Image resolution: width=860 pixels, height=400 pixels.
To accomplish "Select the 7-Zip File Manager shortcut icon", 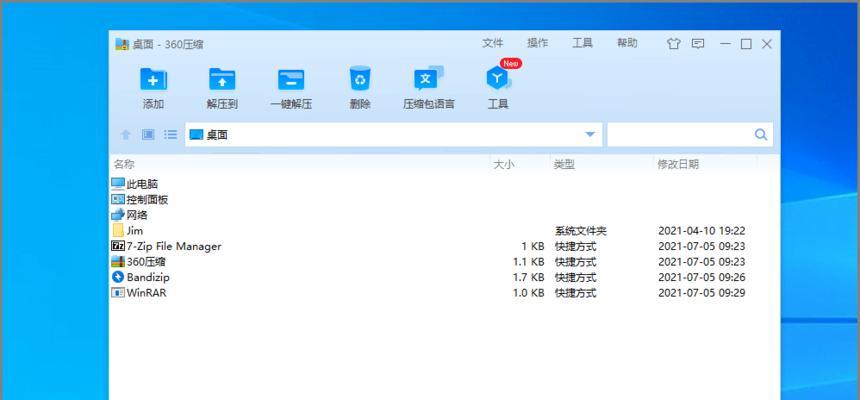I will (118, 246).
